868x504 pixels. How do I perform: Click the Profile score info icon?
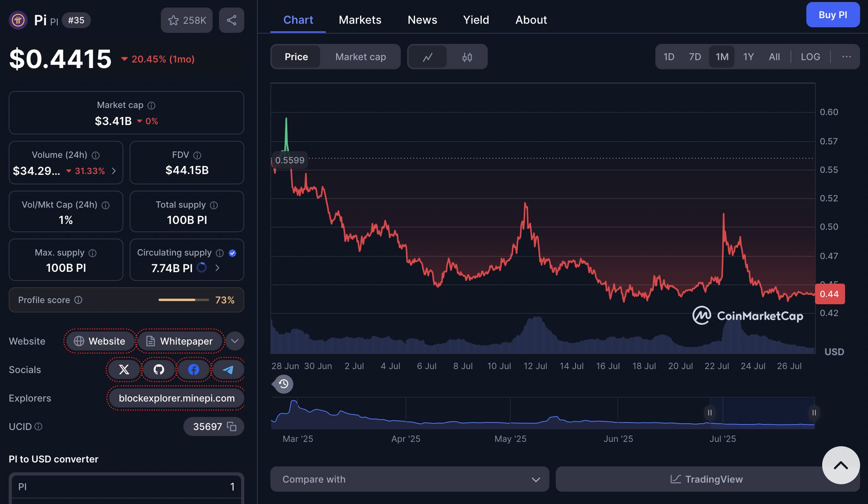pyautogui.click(x=78, y=300)
